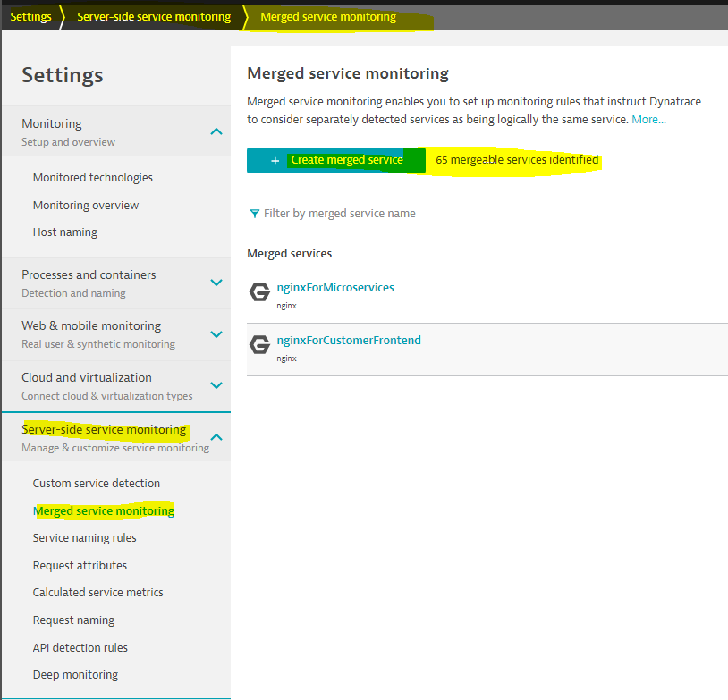Open API detection rules
Image resolution: width=728 pixels, height=700 pixels.
[80, 647]
